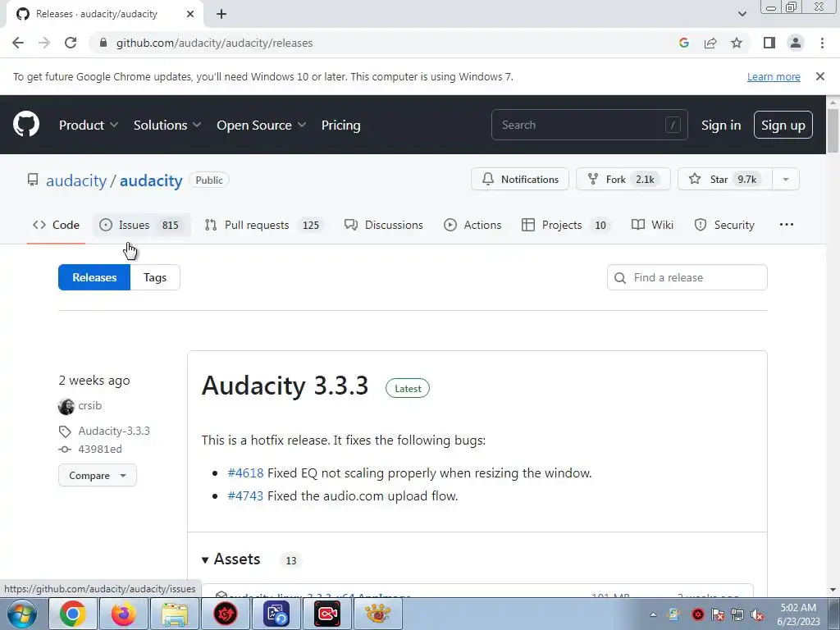Switch to the Tags view
The height and width of the screenshot is (630, 840).
(x=155, y=277)
